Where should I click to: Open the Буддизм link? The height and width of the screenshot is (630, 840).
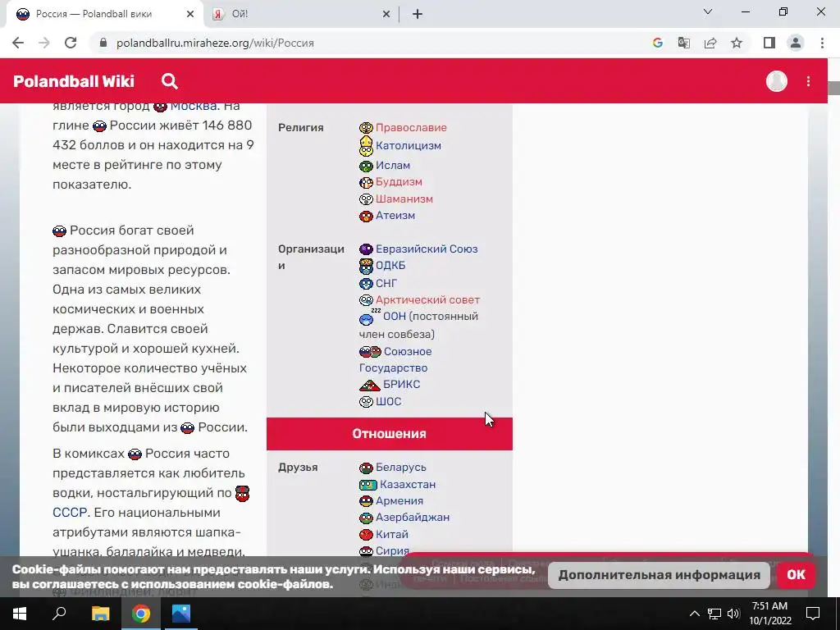point(399,182)
